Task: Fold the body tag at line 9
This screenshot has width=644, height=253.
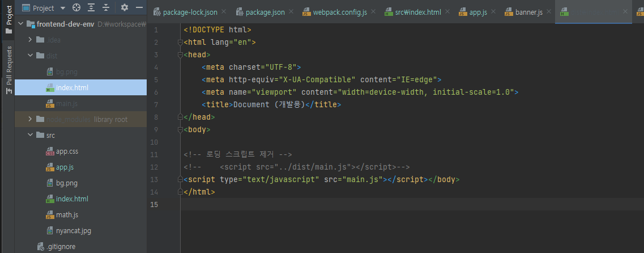Action: point(180,129)
